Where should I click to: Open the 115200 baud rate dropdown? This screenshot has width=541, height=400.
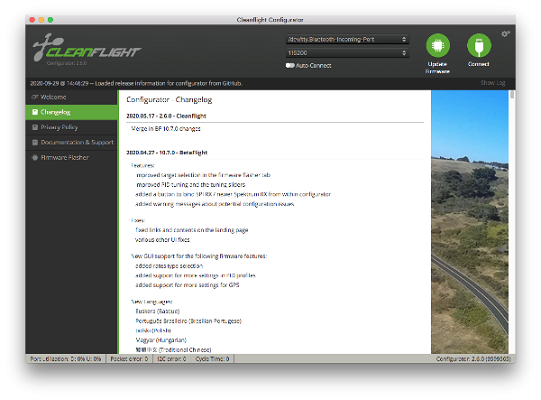[347, 53]
